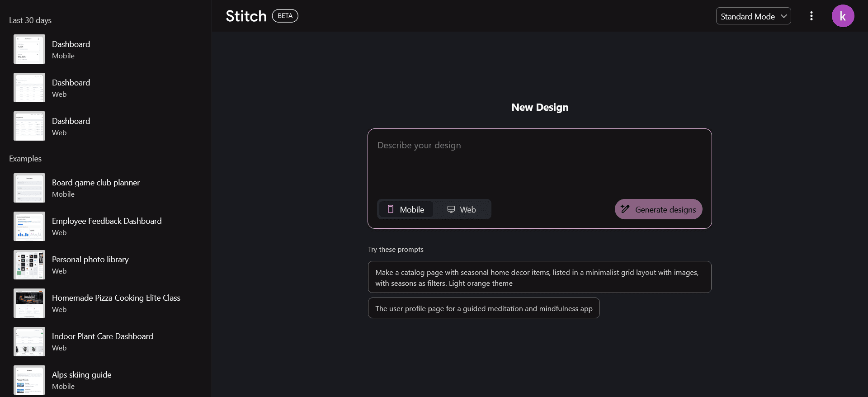868x397 pixels.
Task: Switch the design target to Web
Action: (462, 209)
